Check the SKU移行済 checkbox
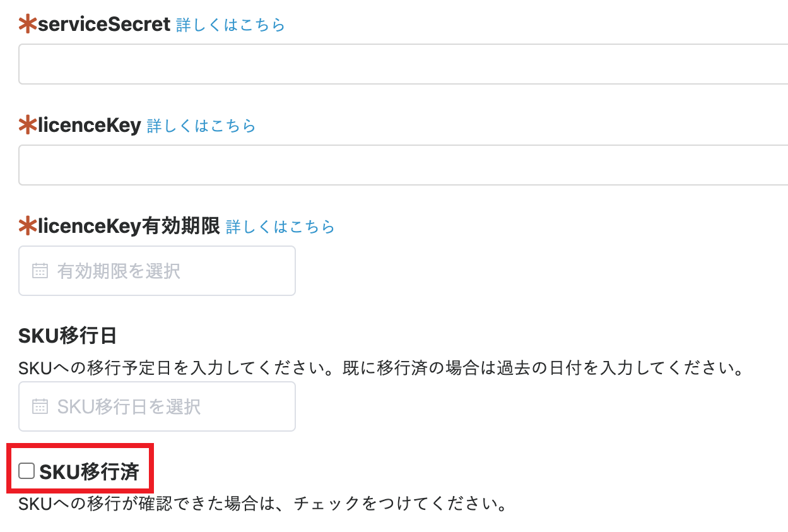 [26, 471]
